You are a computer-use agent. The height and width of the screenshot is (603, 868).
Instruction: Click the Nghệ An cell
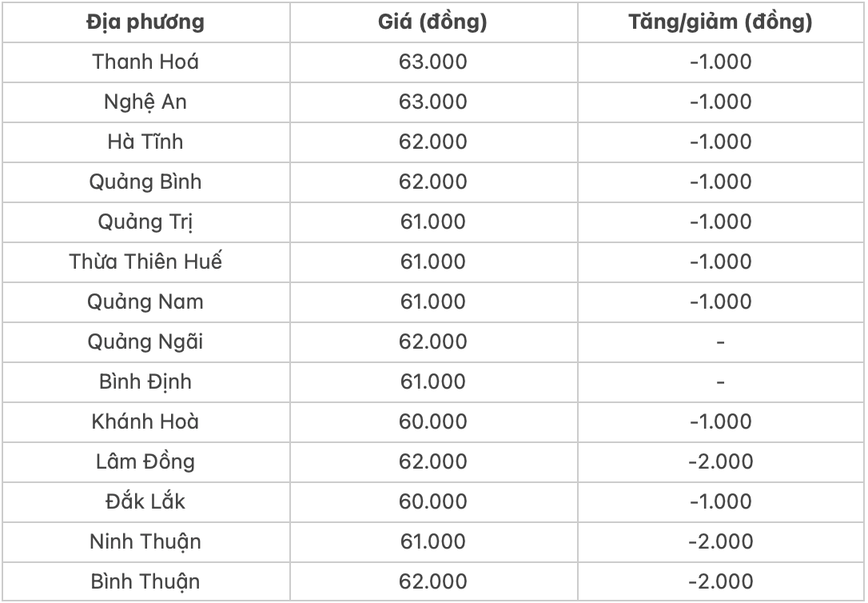click(145, 102)
